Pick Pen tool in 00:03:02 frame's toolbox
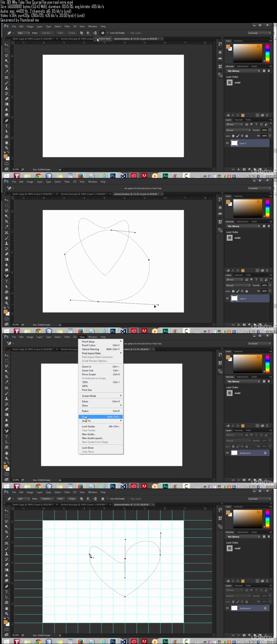Screen dimensions: 277x644 (7, 121)
